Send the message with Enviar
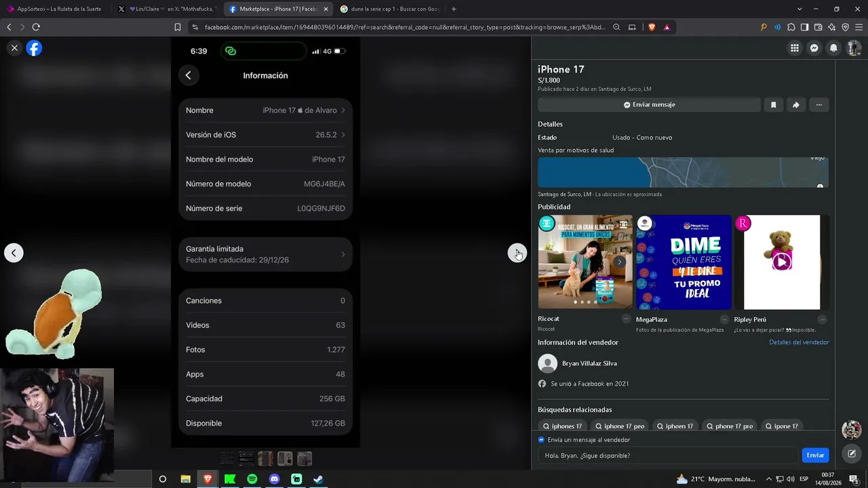 click(815, 455)
